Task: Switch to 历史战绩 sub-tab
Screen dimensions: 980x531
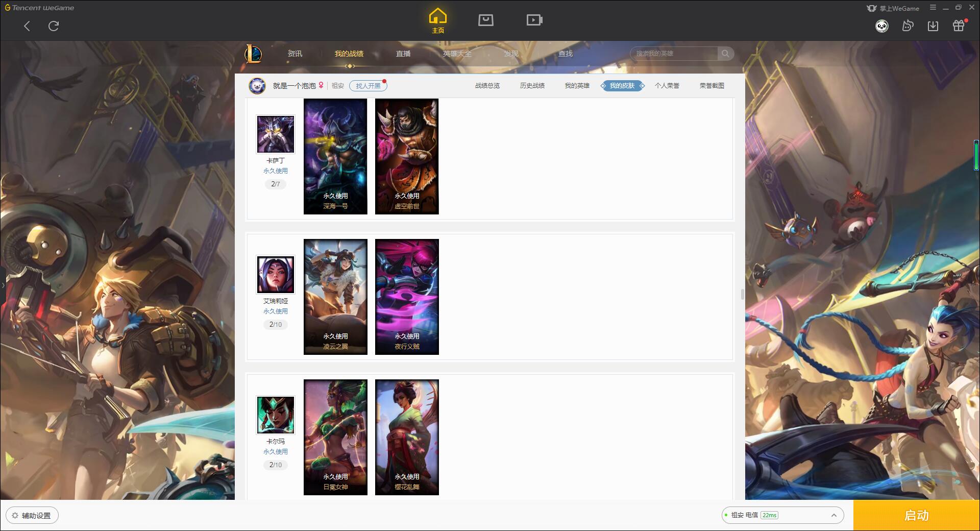Action: pyautogui.click(x=532, y=86)
